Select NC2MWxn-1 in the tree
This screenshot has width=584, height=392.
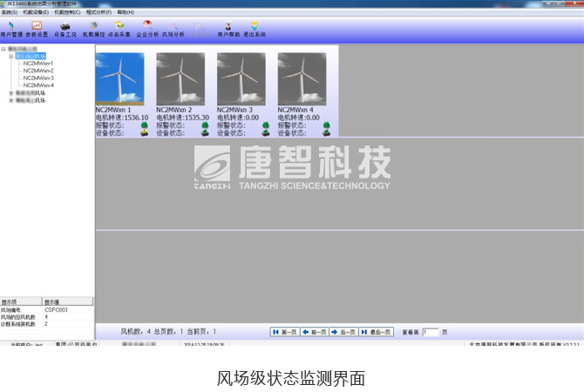pos(38,64)
